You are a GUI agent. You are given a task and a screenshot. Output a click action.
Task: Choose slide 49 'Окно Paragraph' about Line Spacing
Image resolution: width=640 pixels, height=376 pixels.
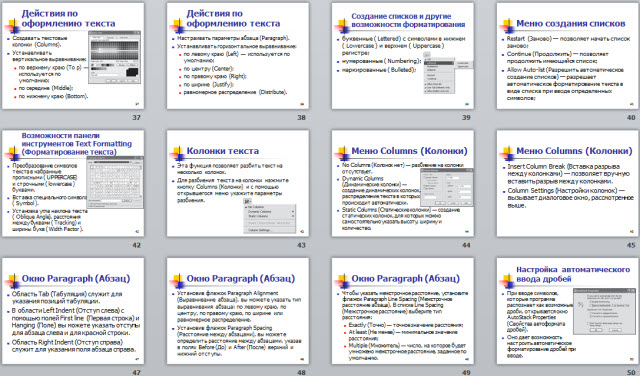403,311
